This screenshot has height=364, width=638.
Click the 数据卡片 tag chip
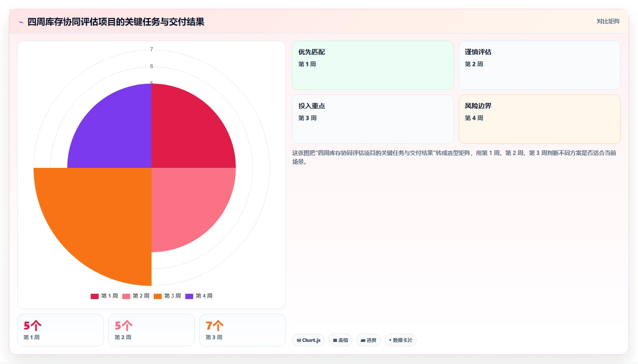coord(400,340)
